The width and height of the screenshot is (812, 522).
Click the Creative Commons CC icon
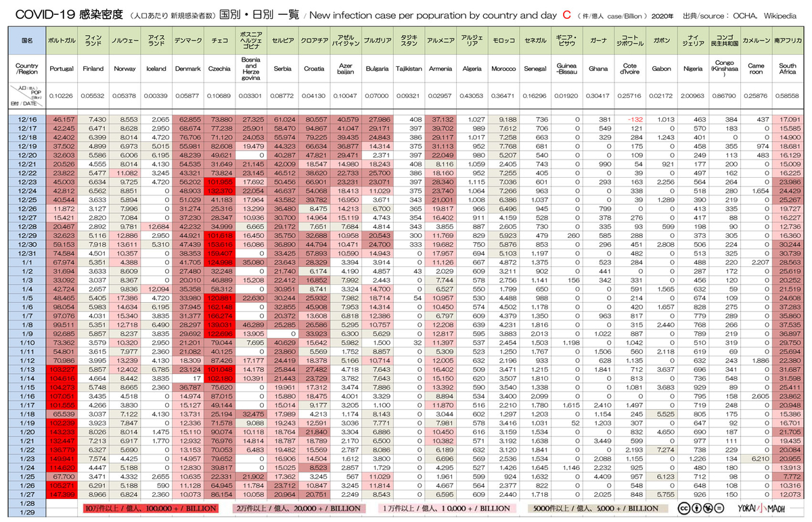pyautogui.click(x=683, y=508)
